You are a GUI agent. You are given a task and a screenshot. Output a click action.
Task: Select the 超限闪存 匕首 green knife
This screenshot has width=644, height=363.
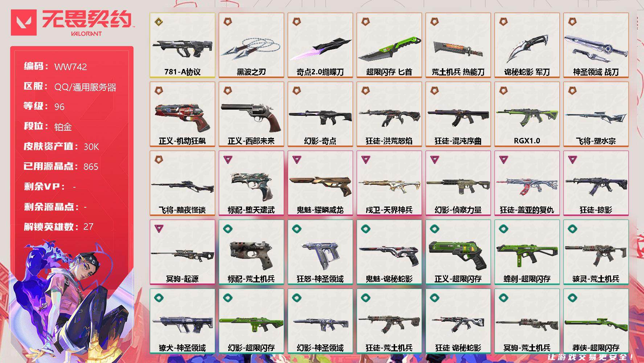click(x=389, y=45)
